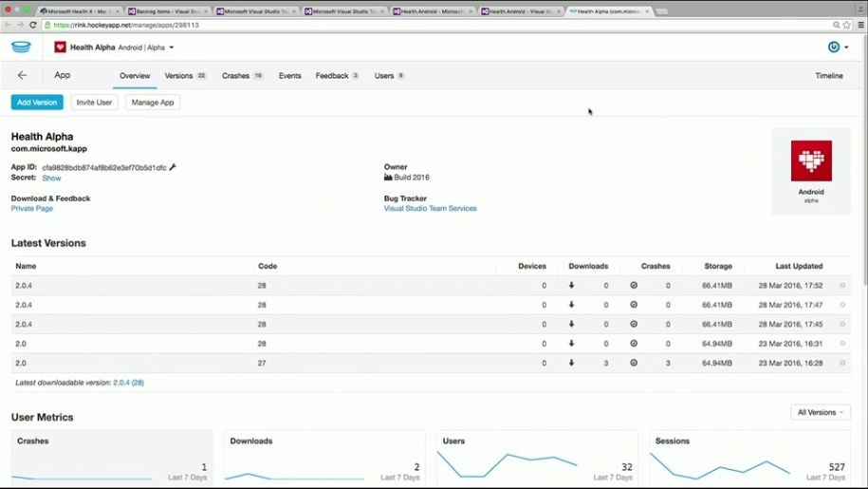The image size is (868, 489).
Task: Open the Feedback tab
Action: [337, 76]
